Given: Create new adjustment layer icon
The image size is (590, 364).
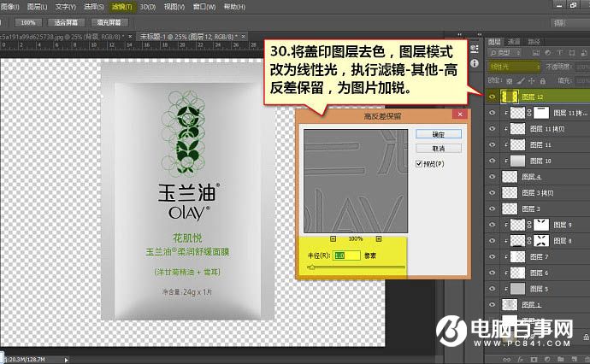Looking at the screenshot, I should tap(547, 360).
